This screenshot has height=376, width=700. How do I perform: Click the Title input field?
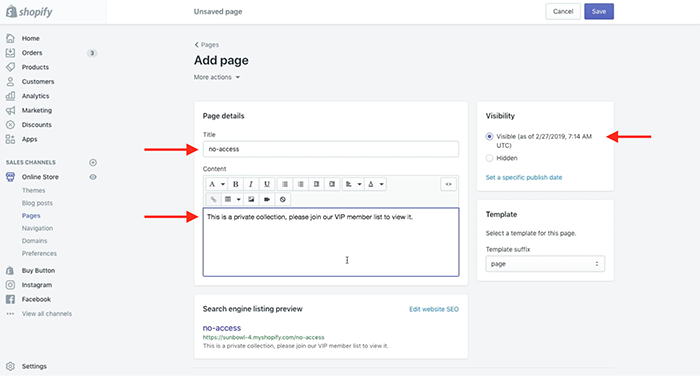tap(331, 149)
